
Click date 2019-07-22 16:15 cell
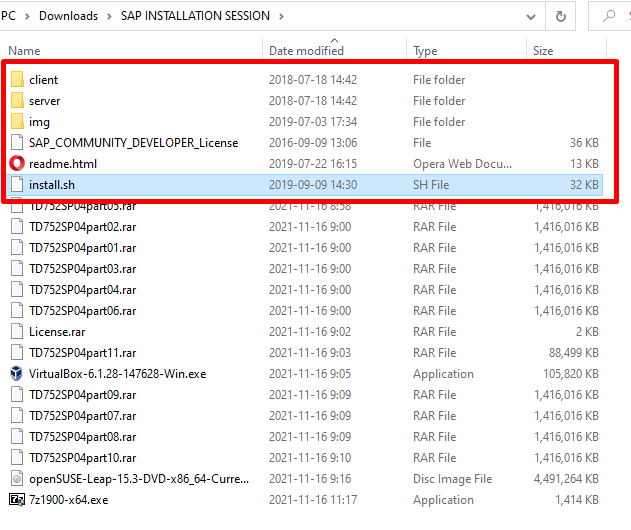(313, 164)
